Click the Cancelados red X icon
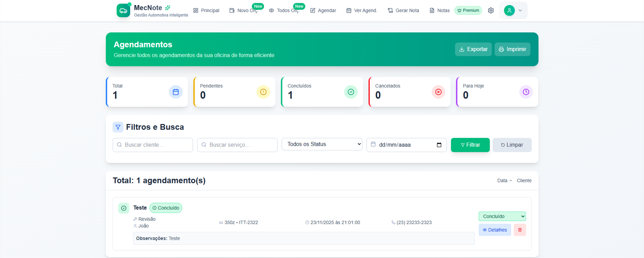 point(438,92)
